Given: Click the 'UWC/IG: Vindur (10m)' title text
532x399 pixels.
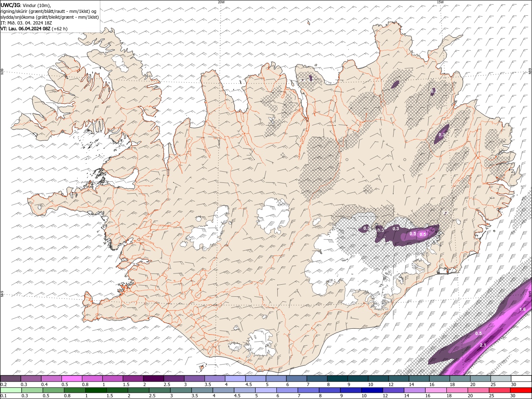Looking at the screenshot, I should (26, 5).
